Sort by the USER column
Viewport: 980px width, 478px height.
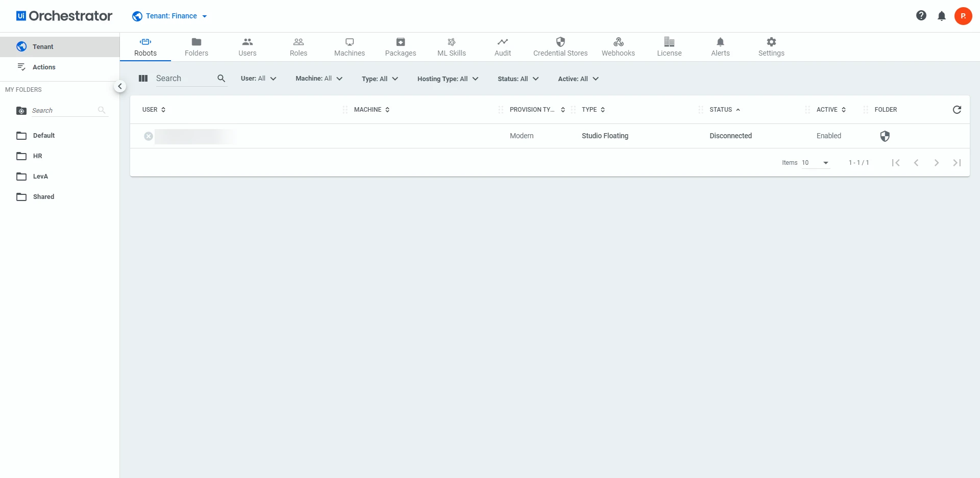[154, 110]
